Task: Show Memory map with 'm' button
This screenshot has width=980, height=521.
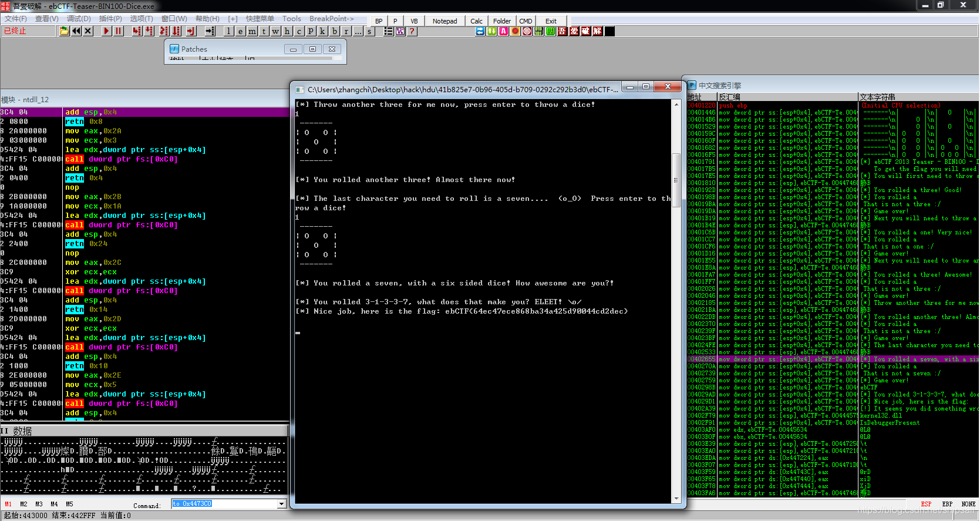Action: coord(252,31)
